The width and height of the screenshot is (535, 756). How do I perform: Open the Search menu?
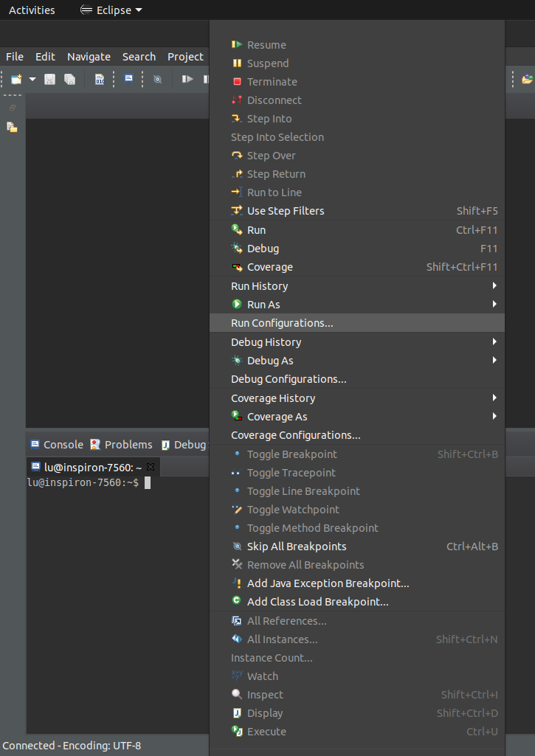tap(139, 57)
